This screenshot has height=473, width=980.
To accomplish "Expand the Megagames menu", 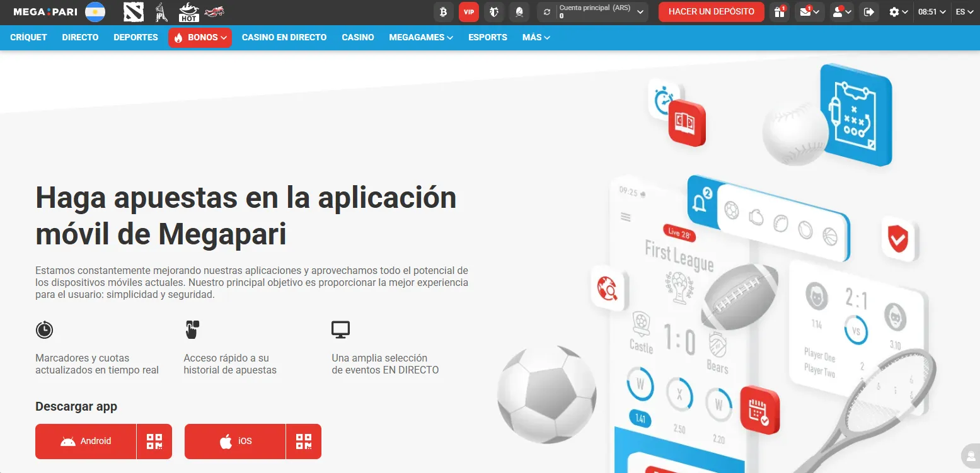I will 421,38.
